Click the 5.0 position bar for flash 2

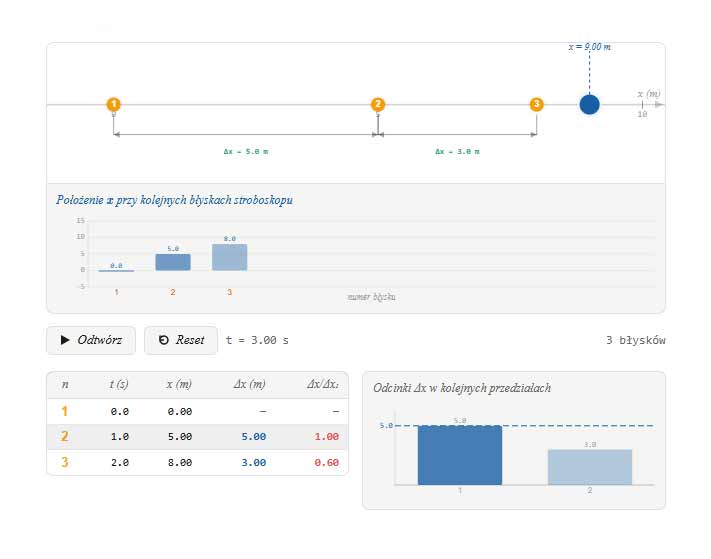point(173,262)
